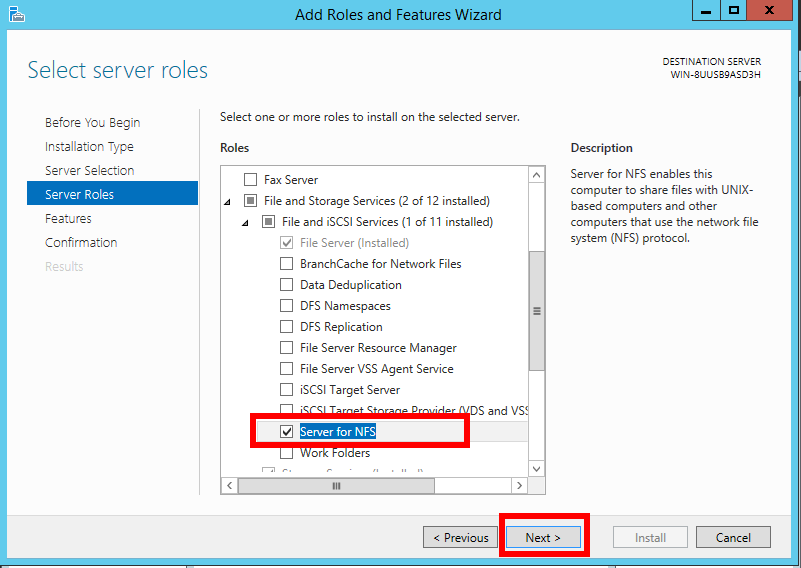Collapse File and Storage Services node
The width and height of the screenshot is (801, 568).
click(x=229, y=201)
